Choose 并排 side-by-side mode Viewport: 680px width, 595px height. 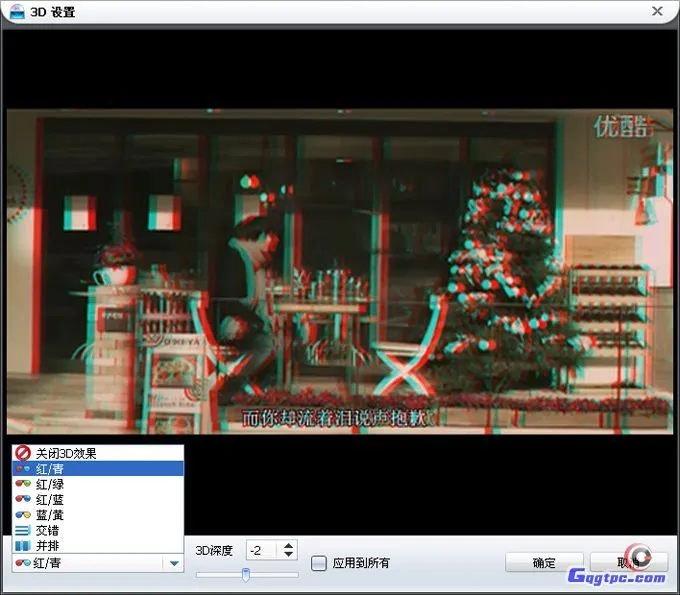[x=98, y=545]
